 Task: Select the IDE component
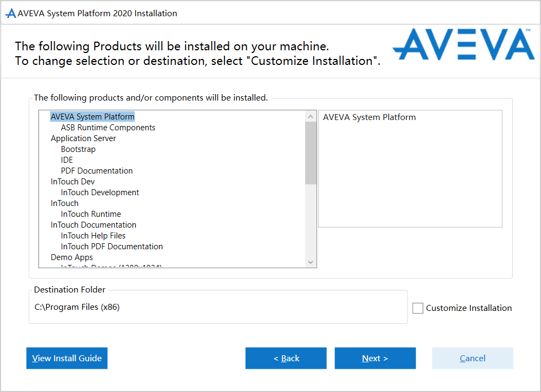67,160
